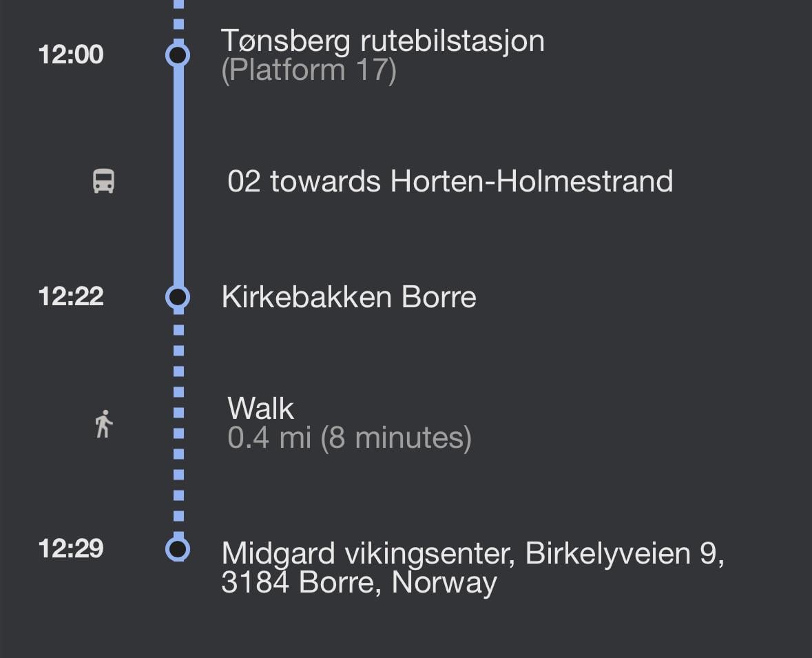The image size is (812, 658).
Task: Open the Midgard vikingsenter destination address
Action: tap(472, 568)
